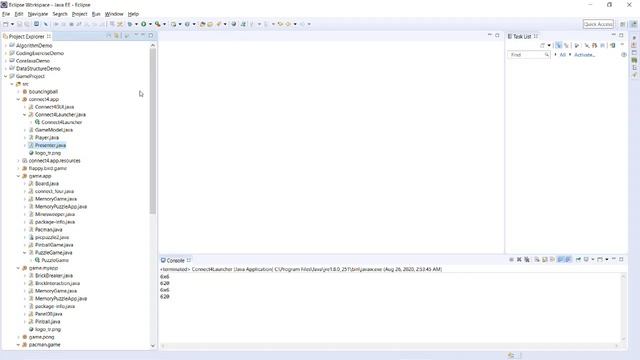Open the External Tools dropdown arrow
640x360 pixels.
164,24
